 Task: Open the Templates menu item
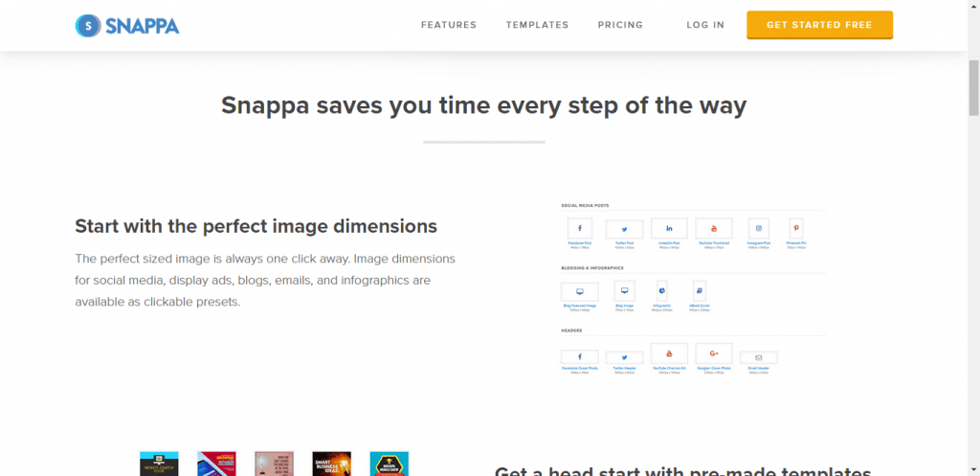point(538,25)
